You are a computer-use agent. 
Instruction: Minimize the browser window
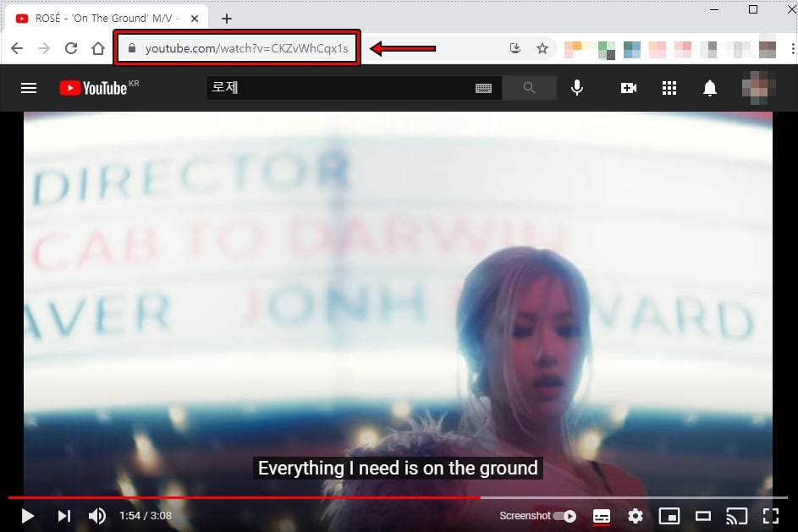point(714,9)
